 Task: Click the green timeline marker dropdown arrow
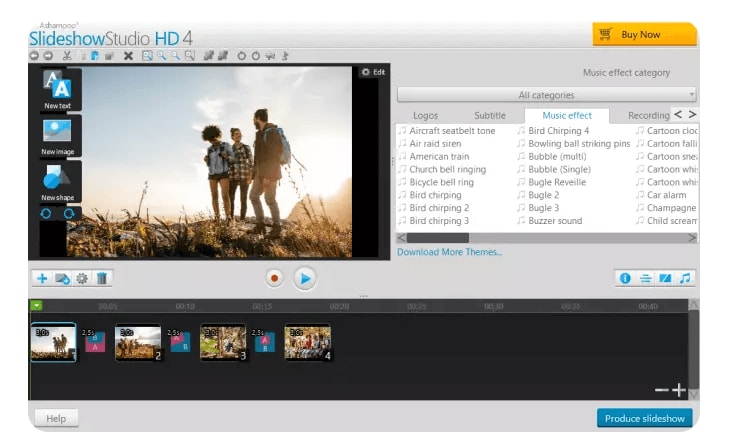pos(36,306)
